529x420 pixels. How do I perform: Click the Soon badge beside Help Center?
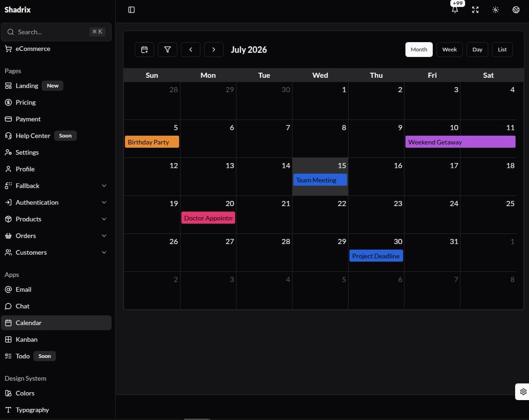tap(65, 136)
